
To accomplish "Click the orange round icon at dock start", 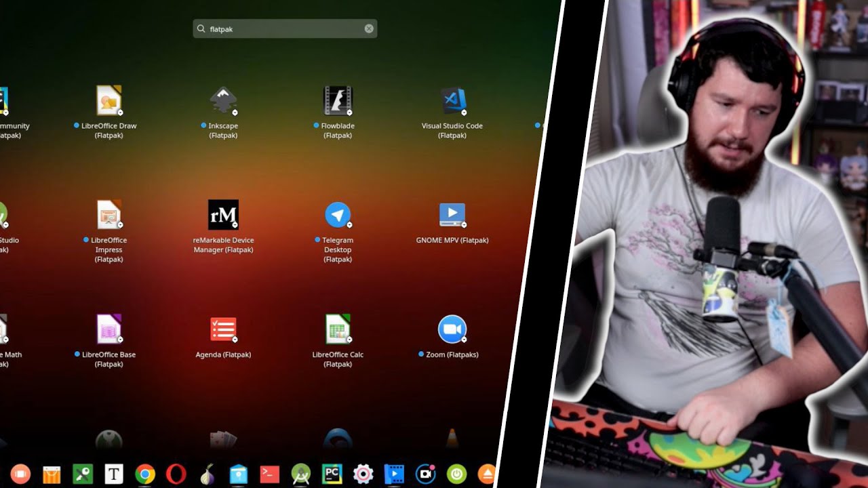I will coord(20,474).
